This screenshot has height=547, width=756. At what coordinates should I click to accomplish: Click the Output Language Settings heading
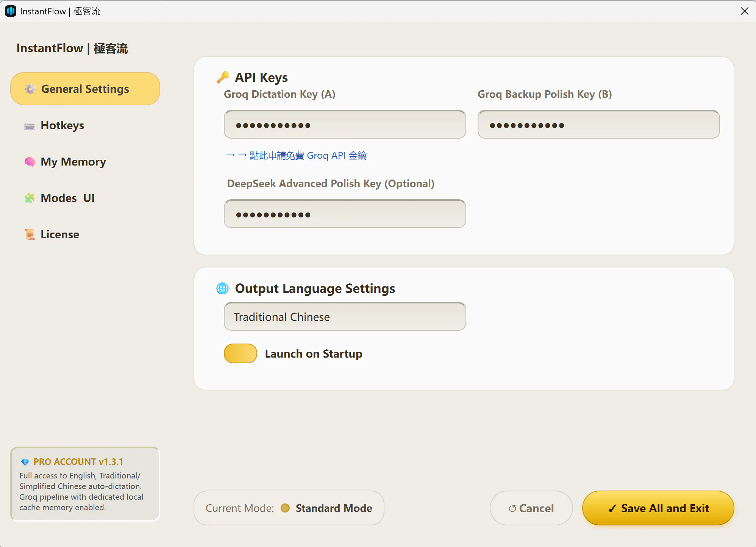tap(315, 289)
